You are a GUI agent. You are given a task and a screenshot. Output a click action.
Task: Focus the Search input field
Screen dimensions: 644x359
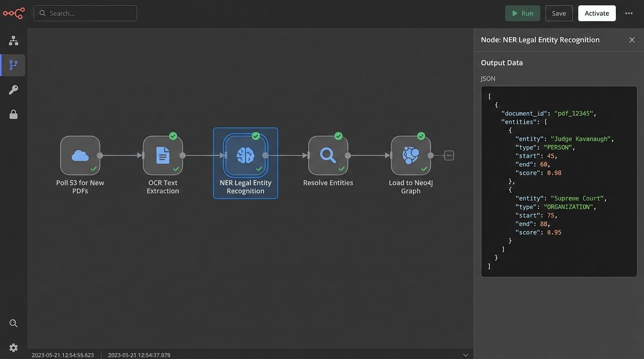tap(85, 13)
